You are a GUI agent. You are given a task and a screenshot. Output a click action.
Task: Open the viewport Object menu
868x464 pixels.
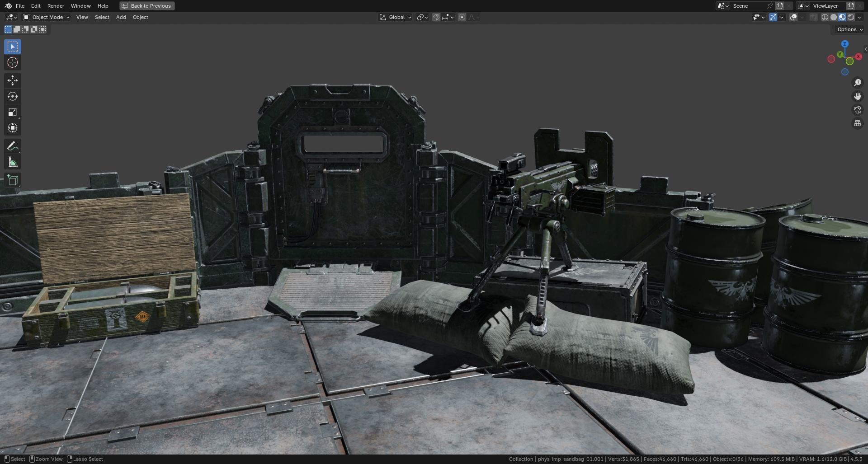point(141,17)
